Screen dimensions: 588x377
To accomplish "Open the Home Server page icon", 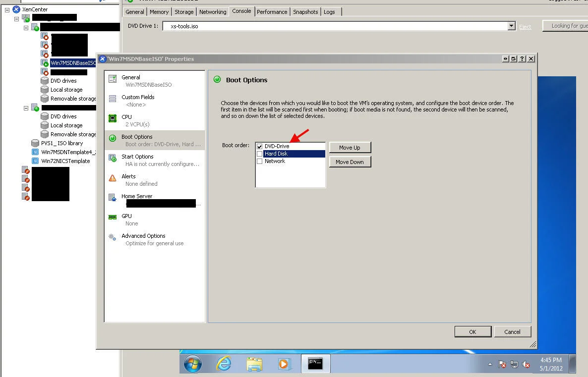I will tap(113, 198).
